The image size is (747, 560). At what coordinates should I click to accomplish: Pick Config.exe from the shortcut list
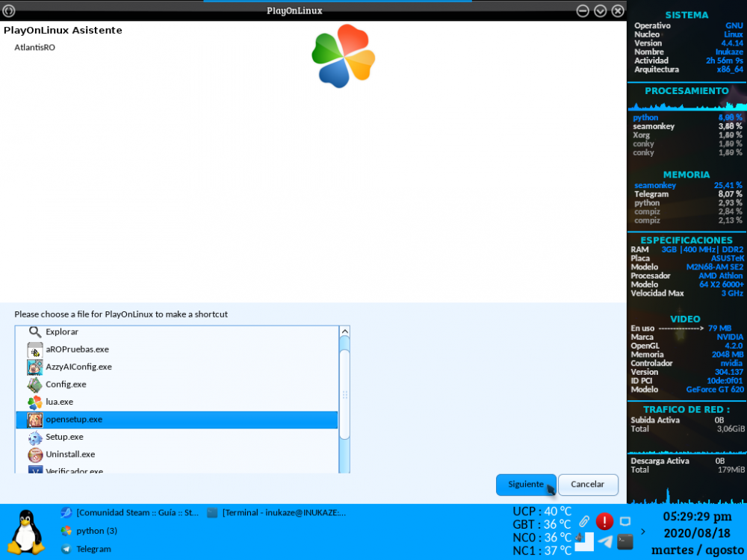(65, 385)
